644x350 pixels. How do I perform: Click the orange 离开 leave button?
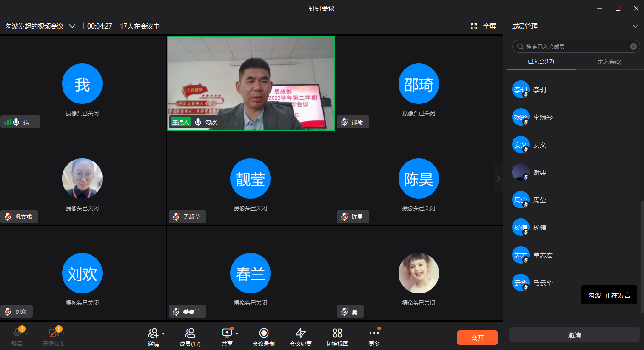tap(477, 338)
